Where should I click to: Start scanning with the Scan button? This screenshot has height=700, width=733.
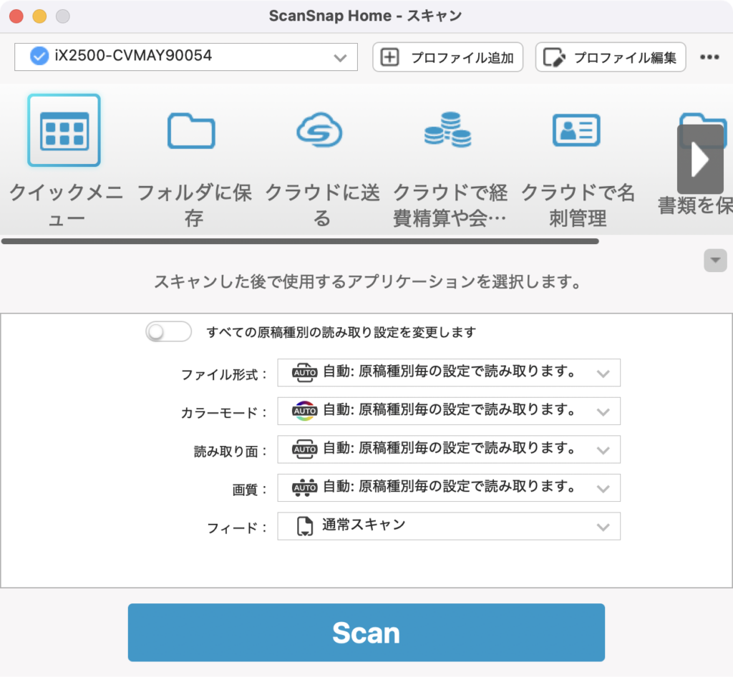pos(366,632)
